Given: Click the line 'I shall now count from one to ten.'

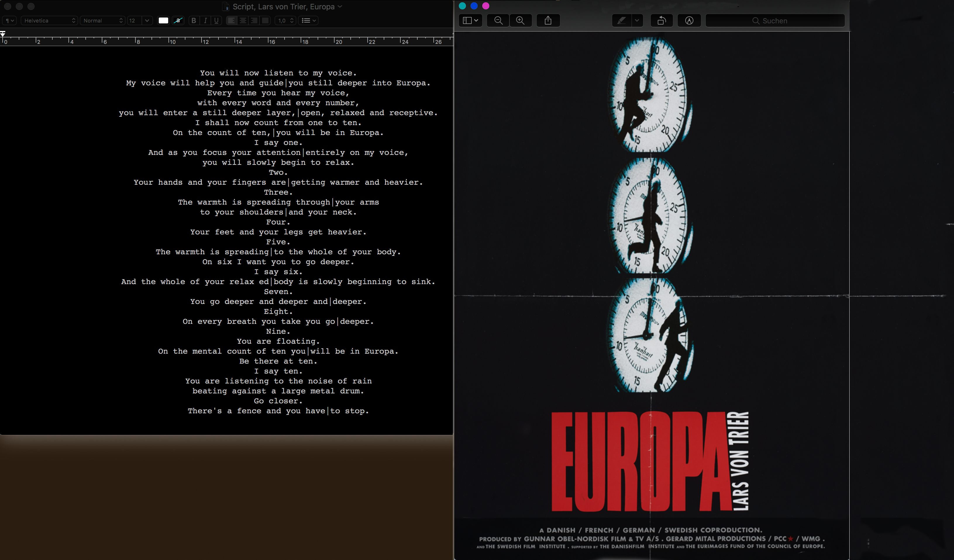Looking at the screenshot, I should tap(278, 122).
